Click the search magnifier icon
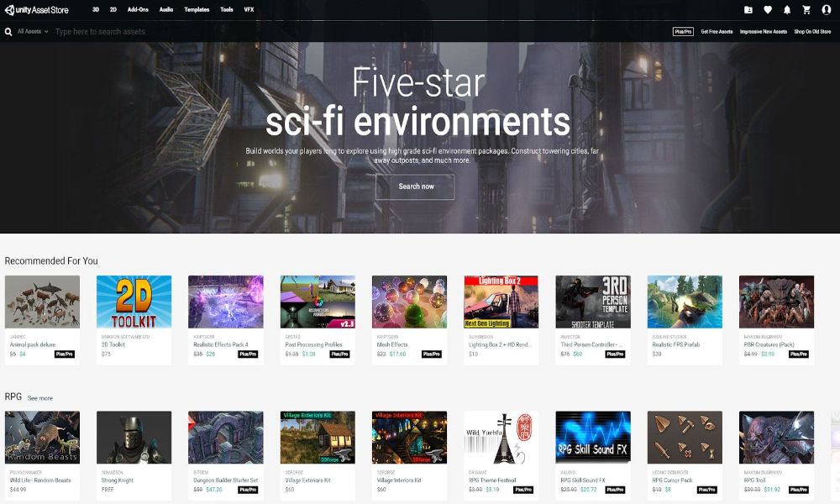840x504 pixels. pyautogui.click(x=8, y=30)
